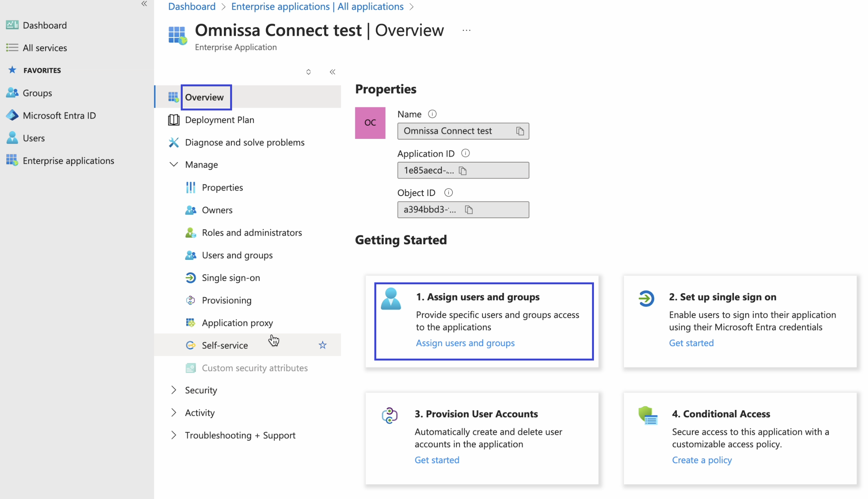
Task: Copy the Name field value
Action: click(x=520, y=131)
